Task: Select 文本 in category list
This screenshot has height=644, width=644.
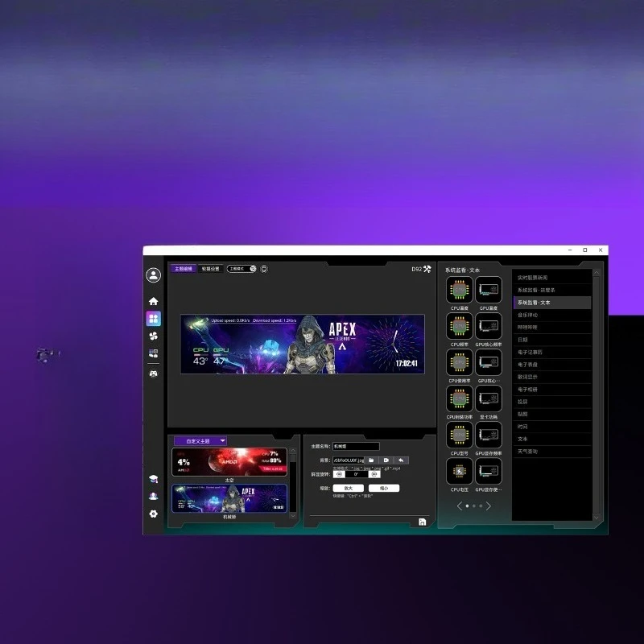Action: pos(552,439)
